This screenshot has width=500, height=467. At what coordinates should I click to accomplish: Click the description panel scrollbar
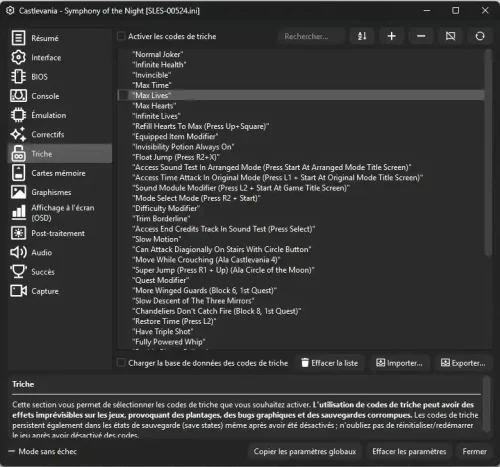[487, 404]
